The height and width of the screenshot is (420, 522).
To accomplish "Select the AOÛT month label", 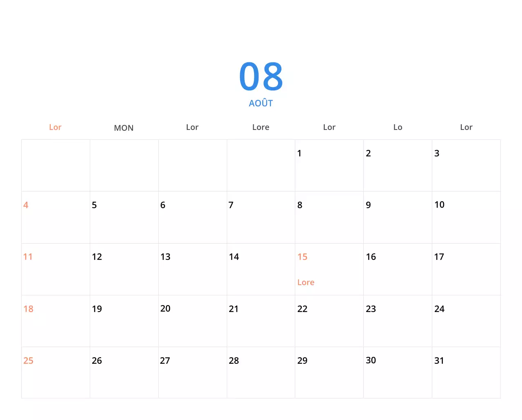I will pyautogui.click(x=261, y=103).
